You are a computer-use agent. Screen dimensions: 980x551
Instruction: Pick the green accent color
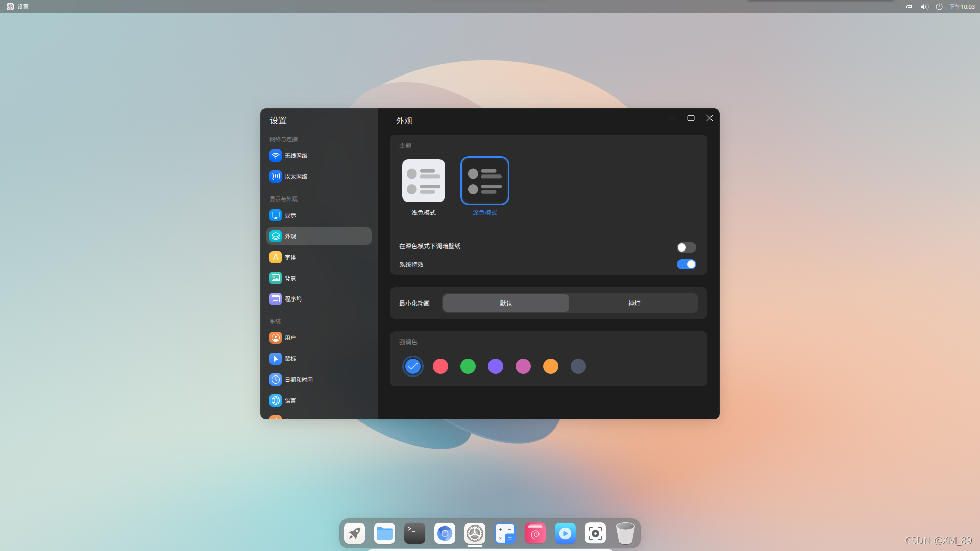click(468, 366)
